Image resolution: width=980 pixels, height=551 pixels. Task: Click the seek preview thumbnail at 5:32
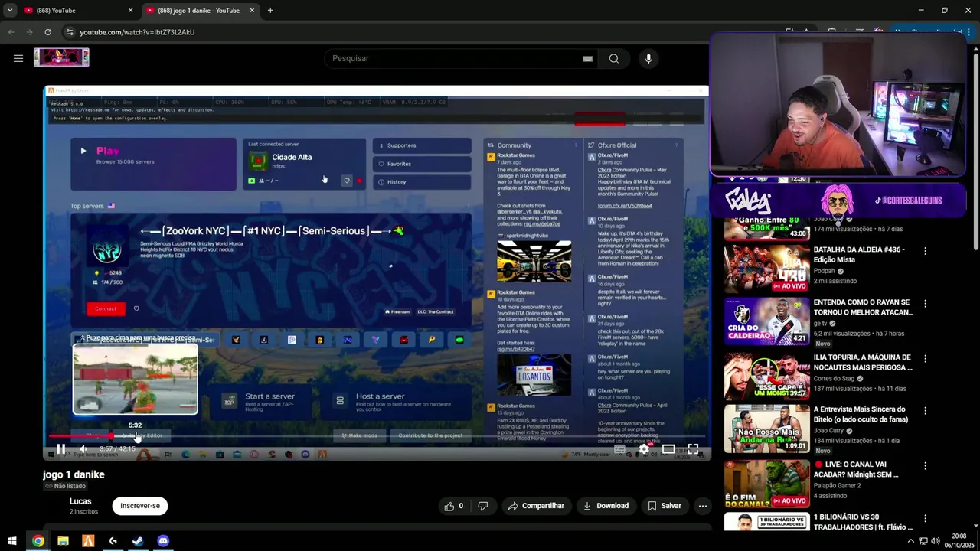tap(136, 379)
